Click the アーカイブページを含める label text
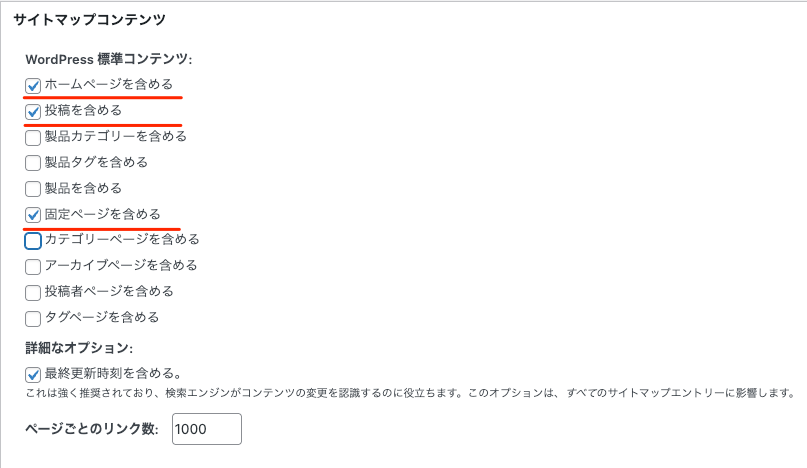This screenshot has width=807, height=468. pos(121,265)
